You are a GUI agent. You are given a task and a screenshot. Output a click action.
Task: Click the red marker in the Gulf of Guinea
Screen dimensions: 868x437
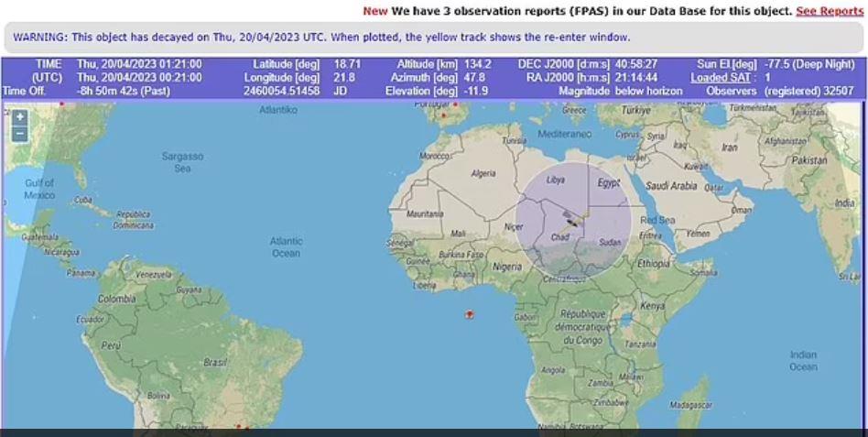(470, 314)
